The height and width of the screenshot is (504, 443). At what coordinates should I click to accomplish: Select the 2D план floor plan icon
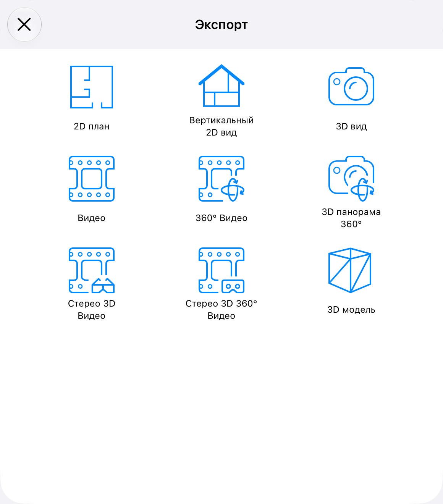[x=92, y=87]
